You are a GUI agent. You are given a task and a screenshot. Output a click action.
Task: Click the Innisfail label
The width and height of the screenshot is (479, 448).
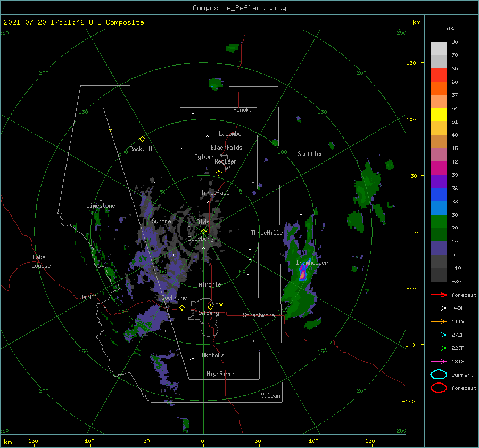pos(215,193)
